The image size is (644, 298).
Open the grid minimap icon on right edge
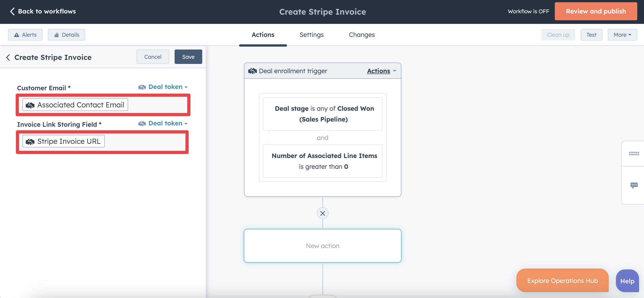click(x=634, y=154)
